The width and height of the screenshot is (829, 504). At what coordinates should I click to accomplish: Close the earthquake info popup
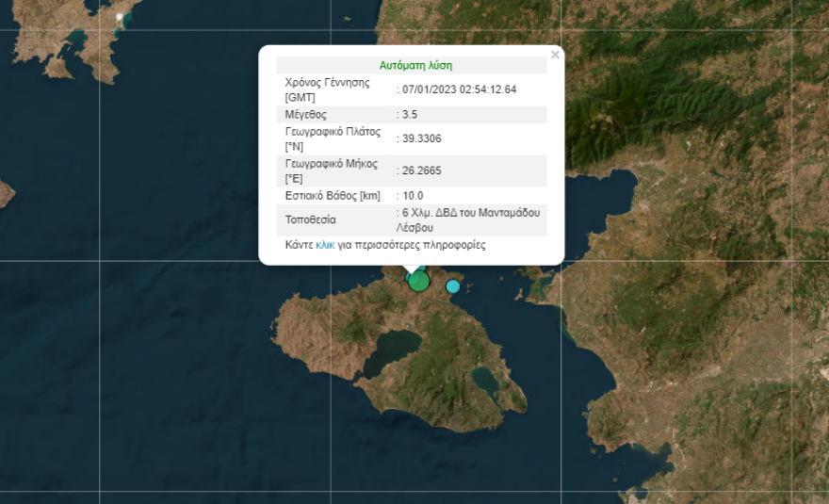coord(555,56)
